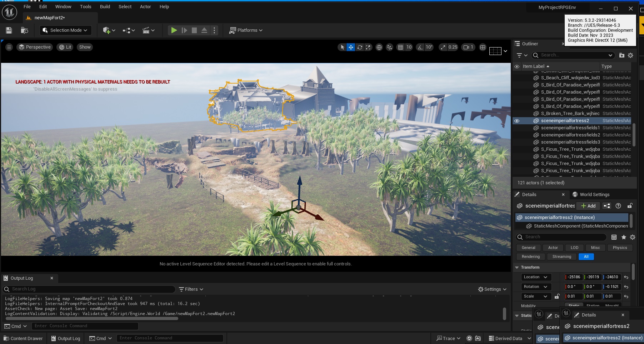This screenshot has height=344, width=644.
Task: Open the Lit view mode menu
Action: point(65,47)
